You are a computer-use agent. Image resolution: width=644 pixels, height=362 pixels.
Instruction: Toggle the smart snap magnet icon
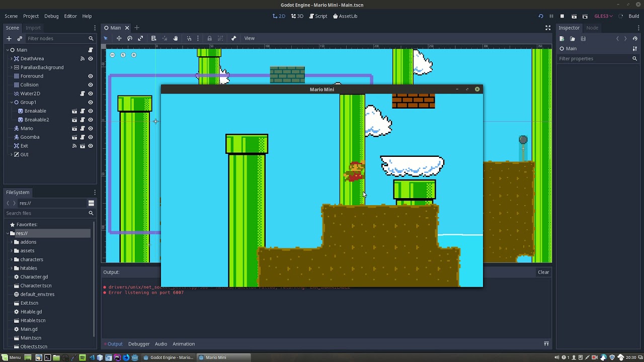click(x=189, y=38)
